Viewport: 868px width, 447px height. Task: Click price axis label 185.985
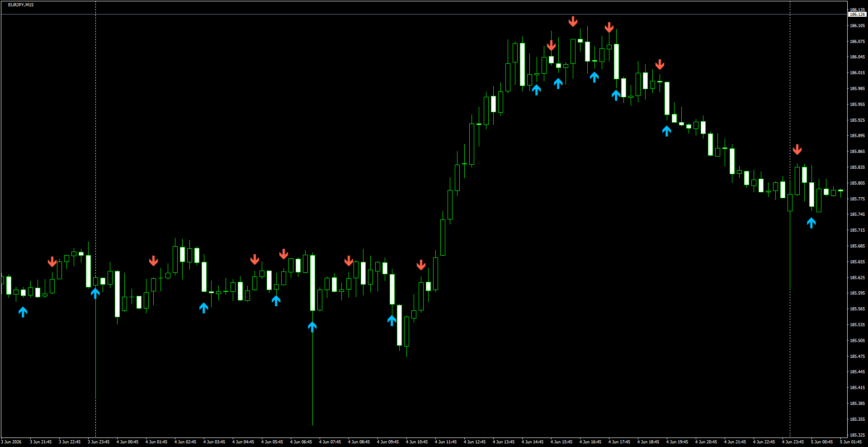tap(857, 89)
